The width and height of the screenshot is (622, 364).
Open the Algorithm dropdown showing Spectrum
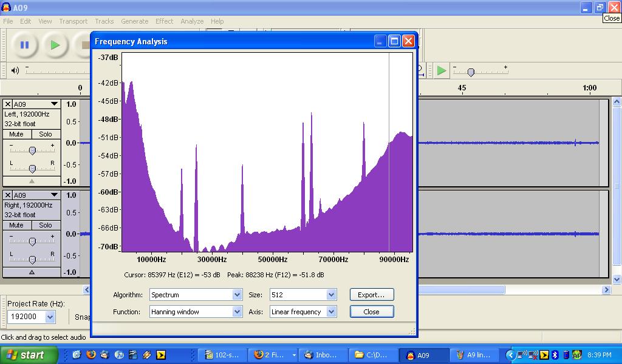coord(237,295)
